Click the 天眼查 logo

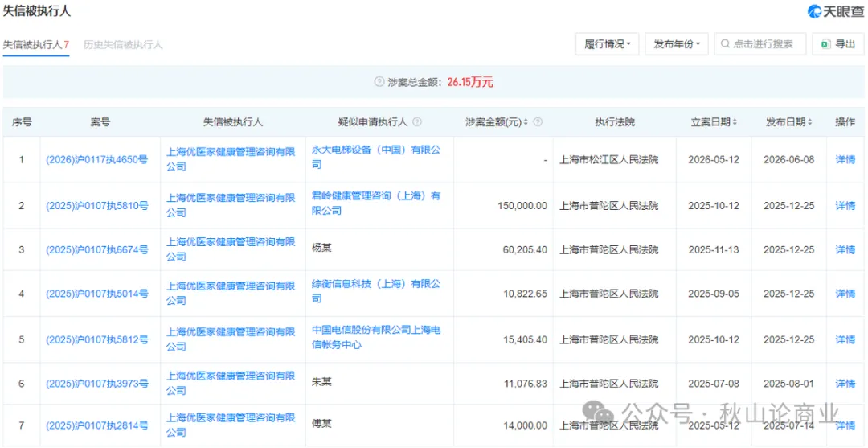835,11
